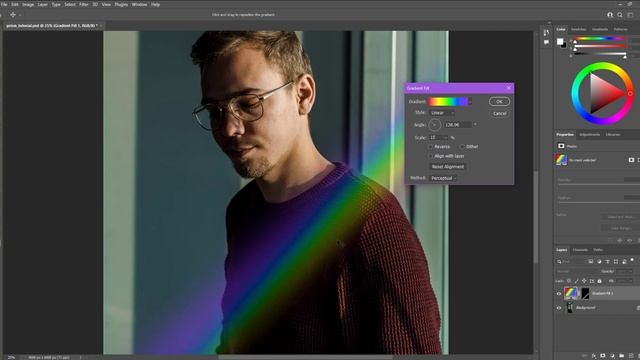Screen dimensions: 640x360
Task: Click the rainbow gradient preview bar
Action: pos(448,102)
